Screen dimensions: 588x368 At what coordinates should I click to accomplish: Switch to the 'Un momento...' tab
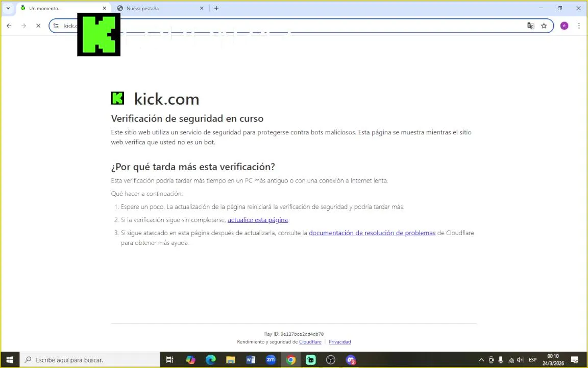[62, 8]
